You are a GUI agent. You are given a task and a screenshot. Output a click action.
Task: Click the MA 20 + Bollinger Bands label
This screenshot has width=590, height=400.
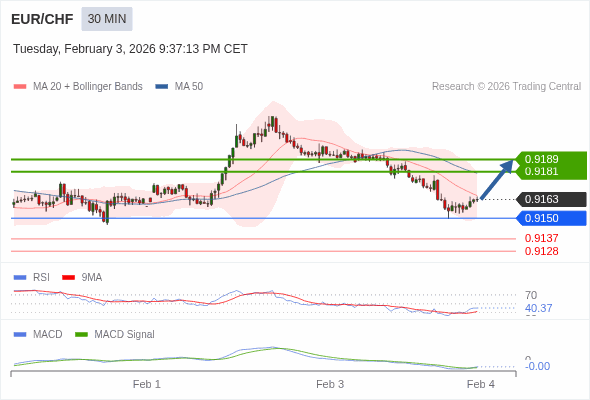88,87
